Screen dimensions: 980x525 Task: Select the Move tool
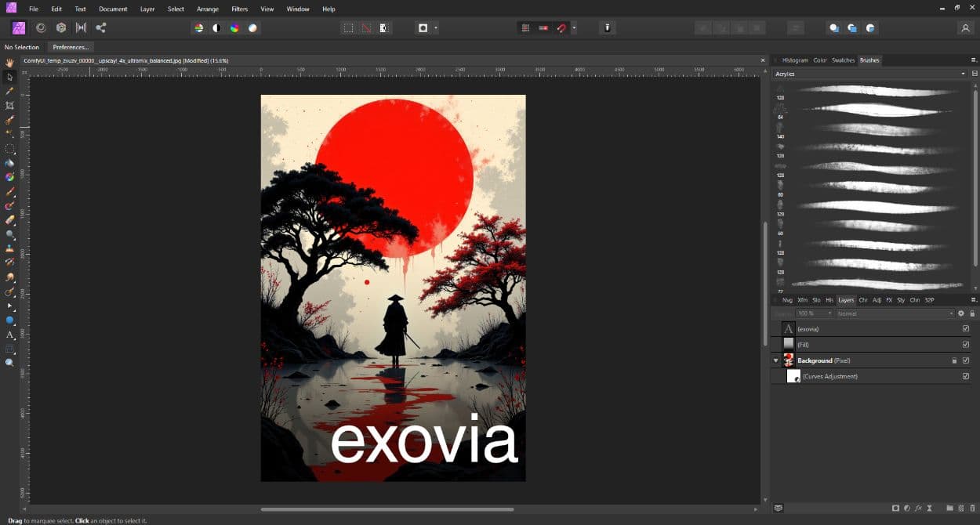point(10,76)
